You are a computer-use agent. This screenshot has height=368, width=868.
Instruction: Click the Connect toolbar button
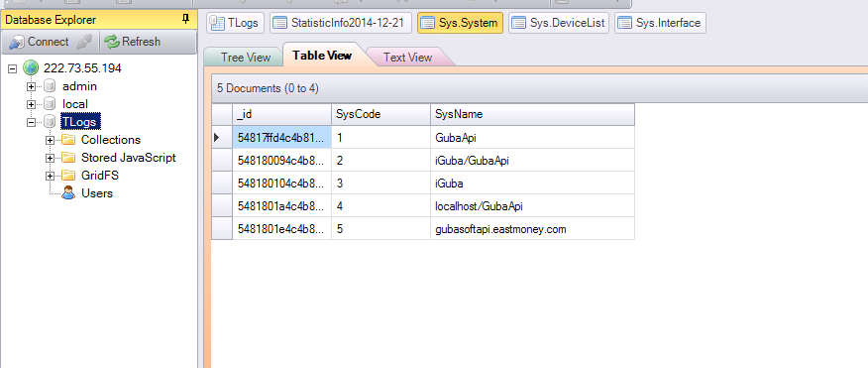pos(40,42)
